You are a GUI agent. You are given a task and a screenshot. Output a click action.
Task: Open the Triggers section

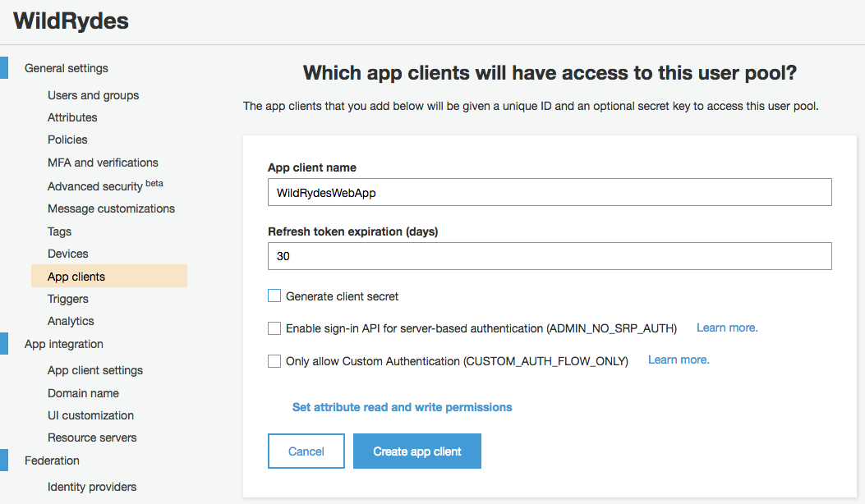click(67, 299)
